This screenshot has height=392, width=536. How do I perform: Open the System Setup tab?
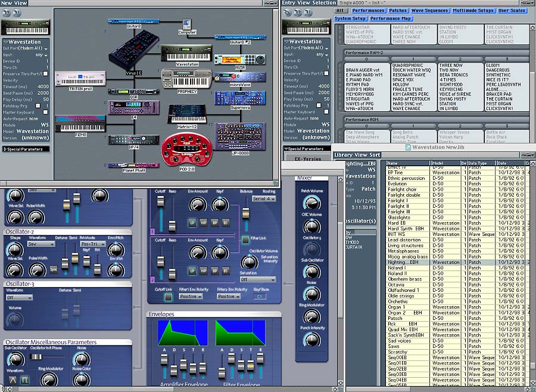[x=350, y=18]
